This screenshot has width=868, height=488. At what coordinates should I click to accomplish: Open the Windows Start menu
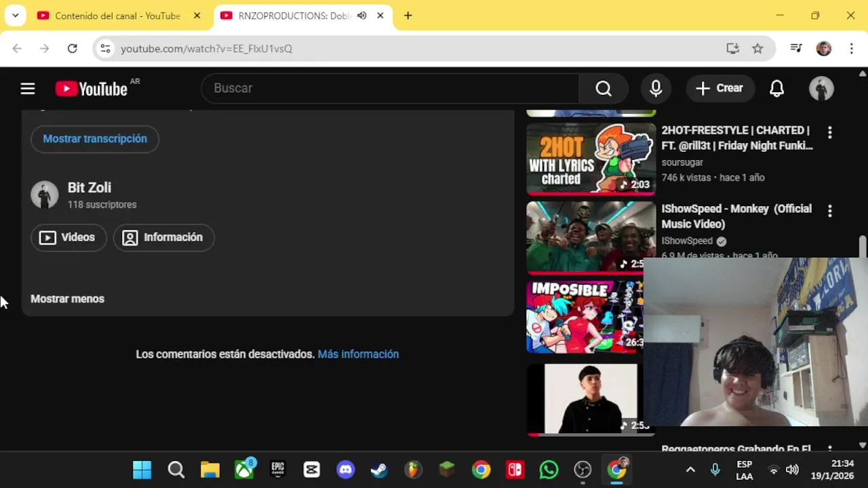pyautogui.click(x=142, y=470)
